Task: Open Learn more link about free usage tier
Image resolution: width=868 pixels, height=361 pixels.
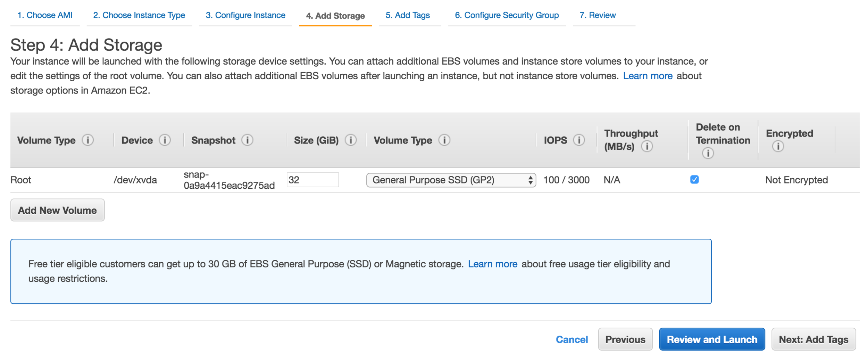Action: (492, 264)
